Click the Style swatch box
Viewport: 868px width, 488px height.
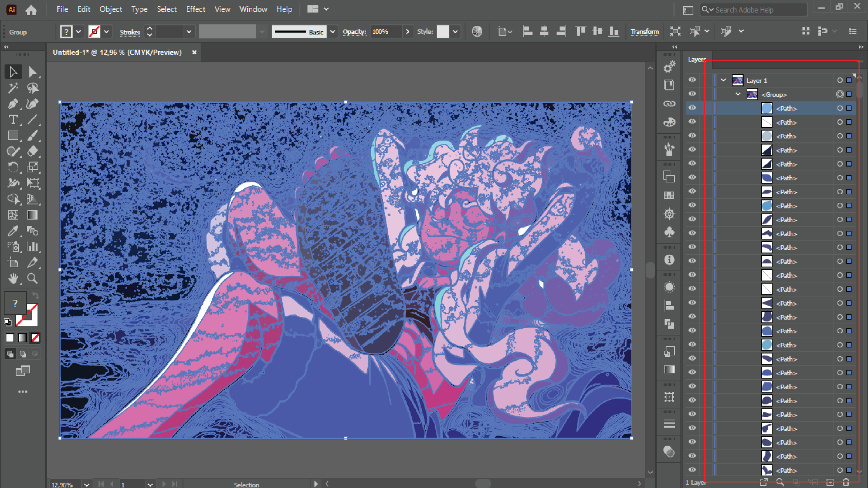tap(442, 32)
